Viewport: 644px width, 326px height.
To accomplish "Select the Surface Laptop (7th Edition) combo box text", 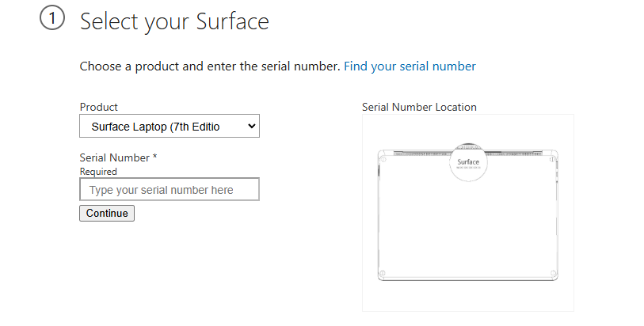I will click(156, 127).
